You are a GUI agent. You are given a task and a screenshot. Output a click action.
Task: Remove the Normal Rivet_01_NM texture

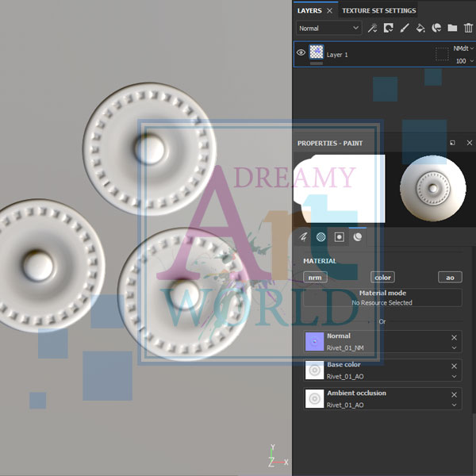(x=455, y=337)
